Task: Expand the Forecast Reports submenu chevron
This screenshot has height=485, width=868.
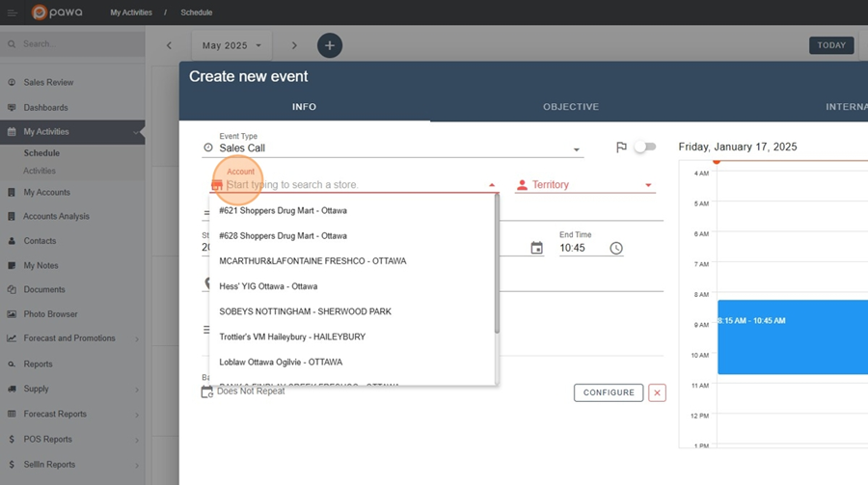Action: click(x=136, y=415)
